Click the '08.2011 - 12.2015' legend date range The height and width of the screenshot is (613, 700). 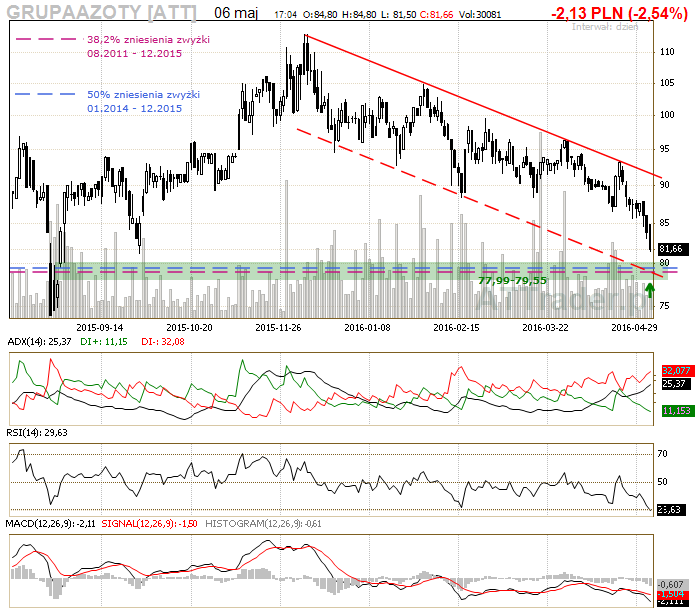point(134,54)
